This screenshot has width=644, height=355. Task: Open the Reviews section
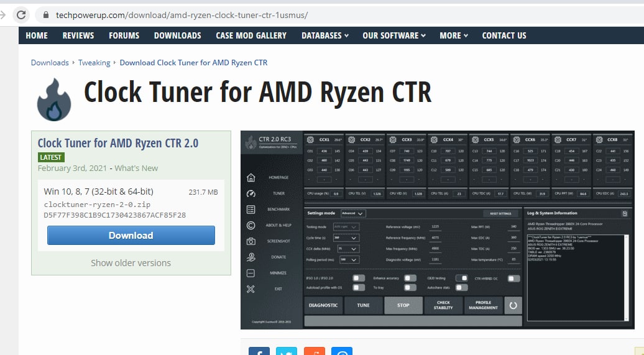tap(78, 35)
